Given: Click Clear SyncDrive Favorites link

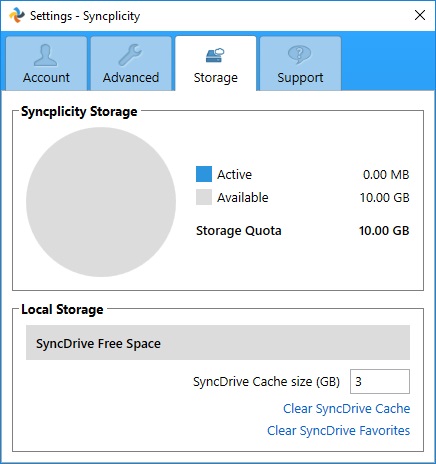Looking at the screenshot, I should point(338,430).
